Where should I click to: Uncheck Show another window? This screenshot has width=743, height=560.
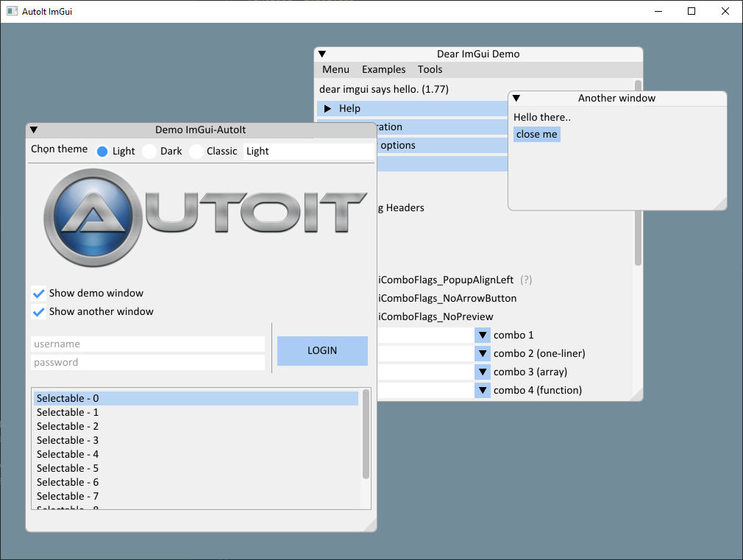click(x=38, y=311)
